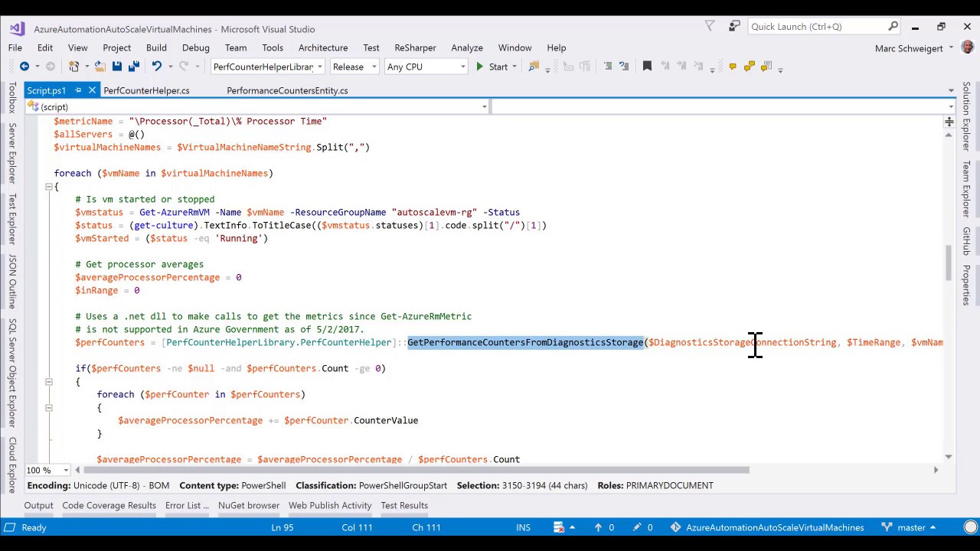The height and width of the screenshot is (551, 980).
Task: Open the Team Explorer side panel
Action: pos(966,189)
